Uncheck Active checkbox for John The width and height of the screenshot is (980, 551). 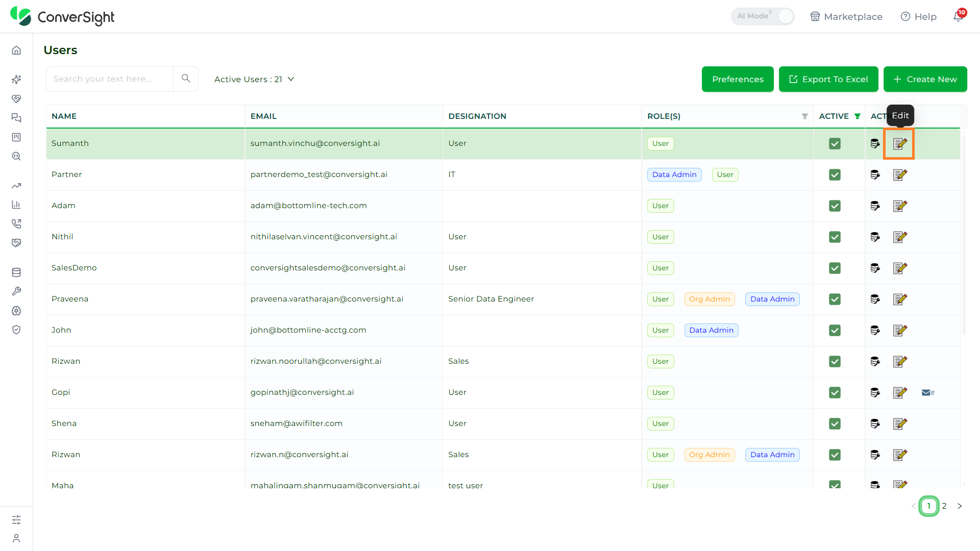(835, 331)
